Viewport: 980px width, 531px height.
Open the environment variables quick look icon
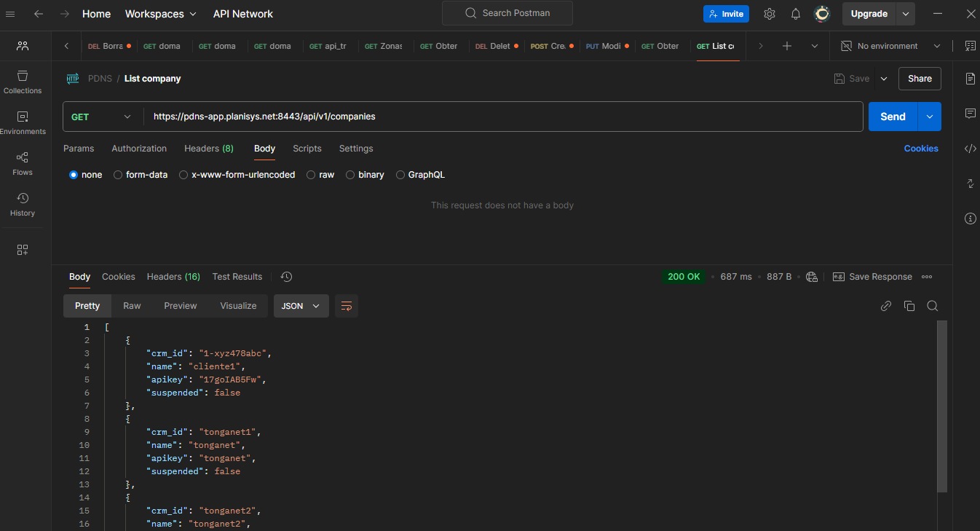(971, 46)
